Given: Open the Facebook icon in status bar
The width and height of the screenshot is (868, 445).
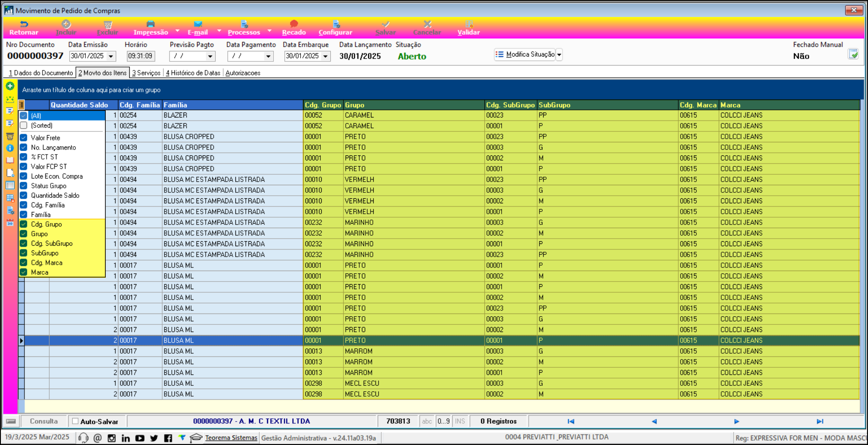Looking at the screenshot, I should coord(168,438).
